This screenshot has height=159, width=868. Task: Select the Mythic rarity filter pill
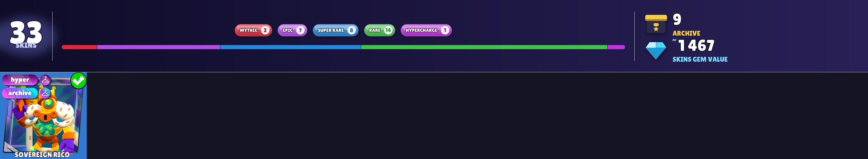[253, 30]
